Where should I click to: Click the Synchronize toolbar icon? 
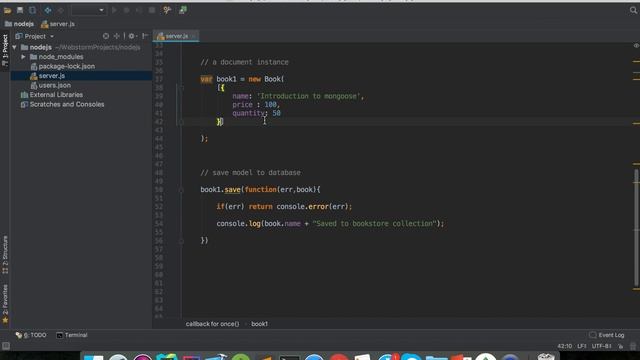[32, 10]
